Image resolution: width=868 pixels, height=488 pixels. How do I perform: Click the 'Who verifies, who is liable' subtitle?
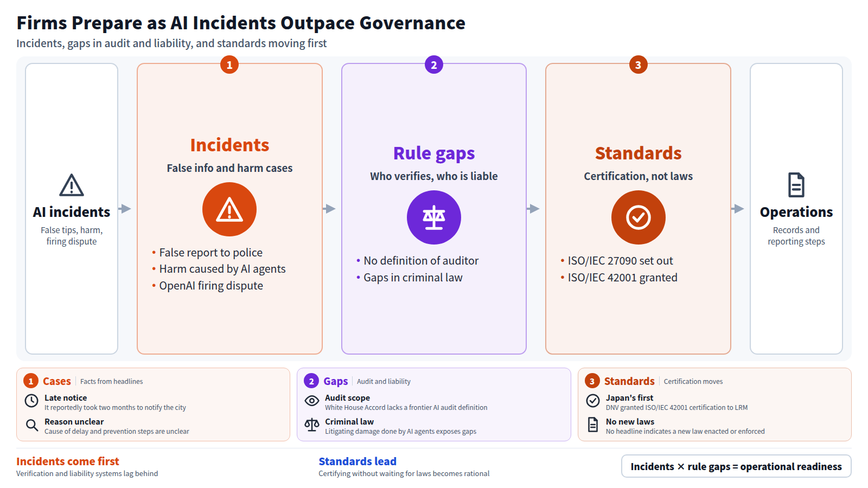[x=434, y=176]
